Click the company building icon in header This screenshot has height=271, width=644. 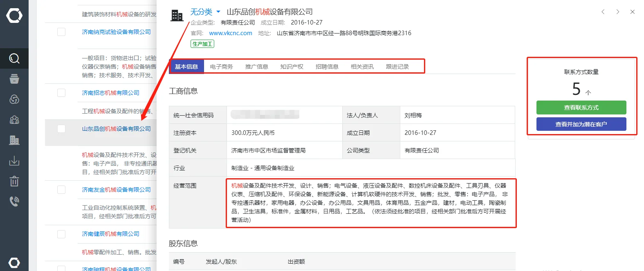(177, 16)
